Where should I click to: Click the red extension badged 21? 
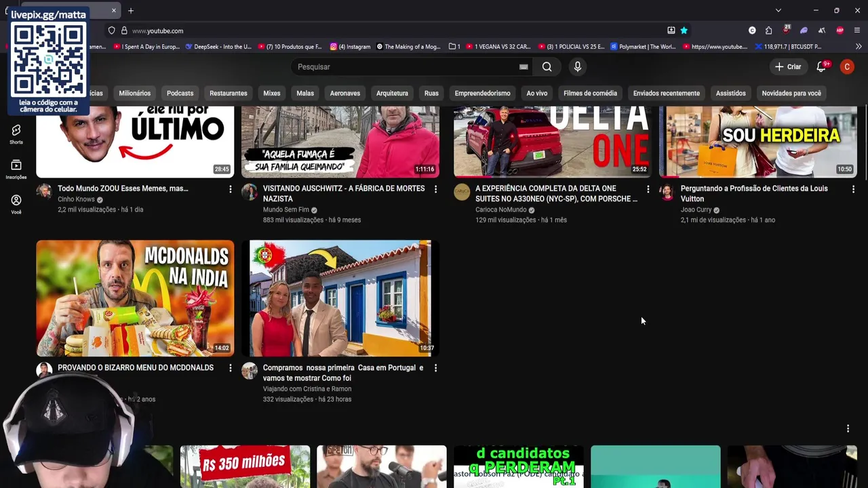[786, 30]
